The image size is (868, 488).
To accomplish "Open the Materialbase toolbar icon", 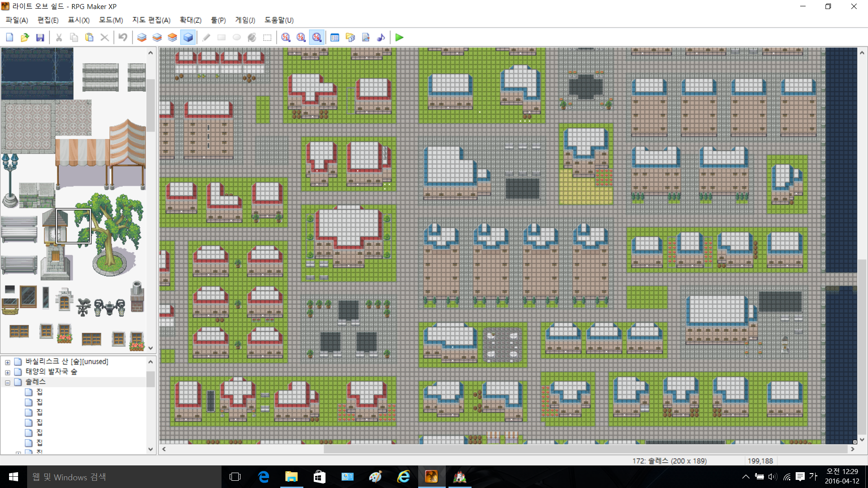I will [350, 38].
